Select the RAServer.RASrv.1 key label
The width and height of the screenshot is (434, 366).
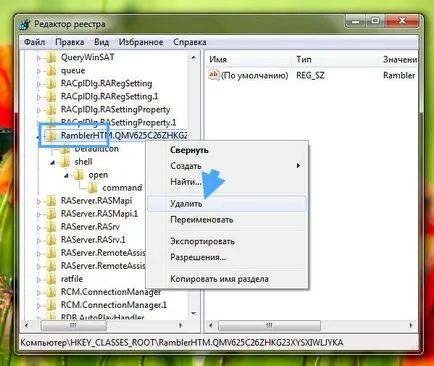click(93, 240)
